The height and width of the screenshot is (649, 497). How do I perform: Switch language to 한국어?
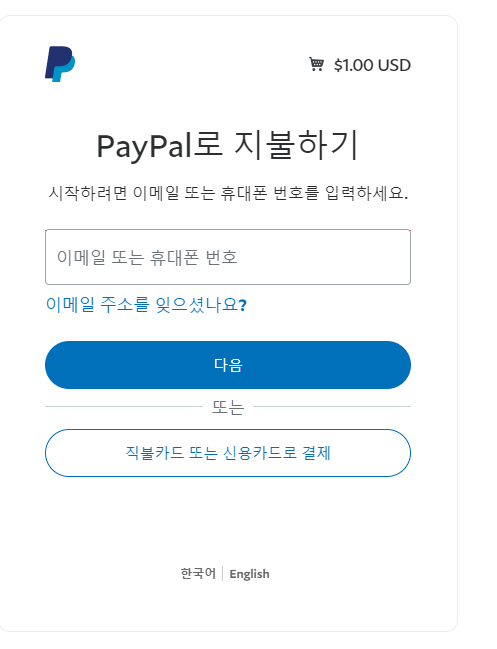(198, 573)
